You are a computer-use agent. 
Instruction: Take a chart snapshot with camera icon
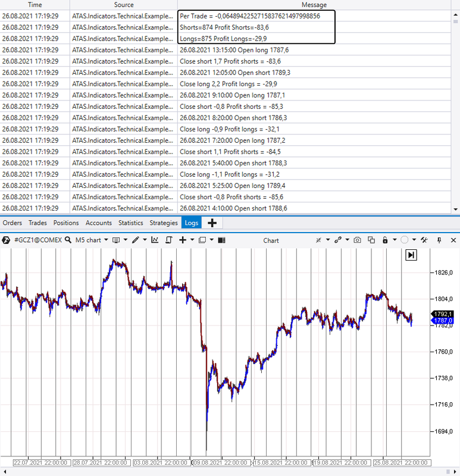358,240
